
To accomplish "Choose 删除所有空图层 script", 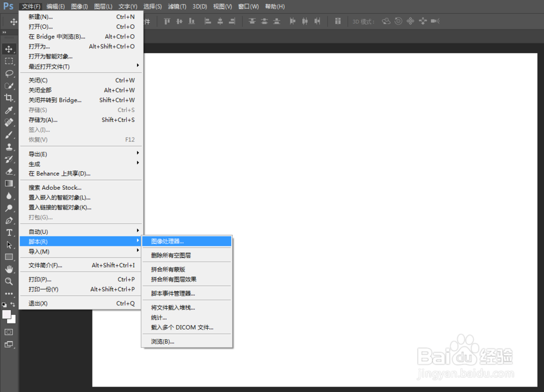I will pyautogui.click(x=187, y=256).
